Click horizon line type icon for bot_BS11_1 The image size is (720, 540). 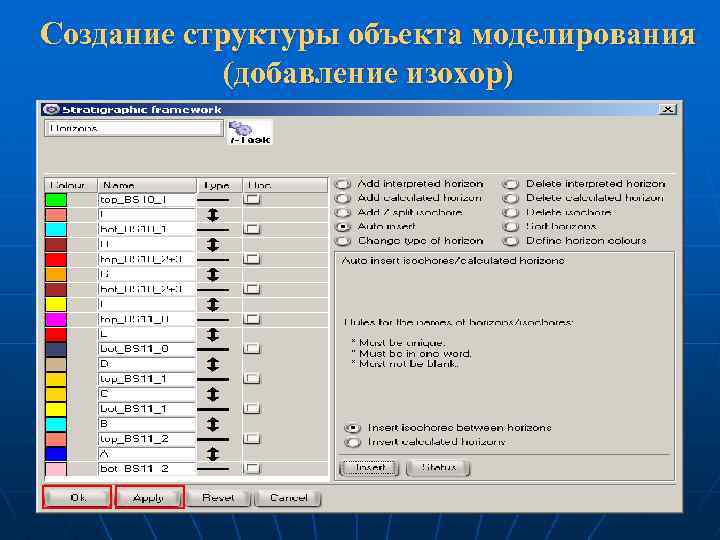213,409
